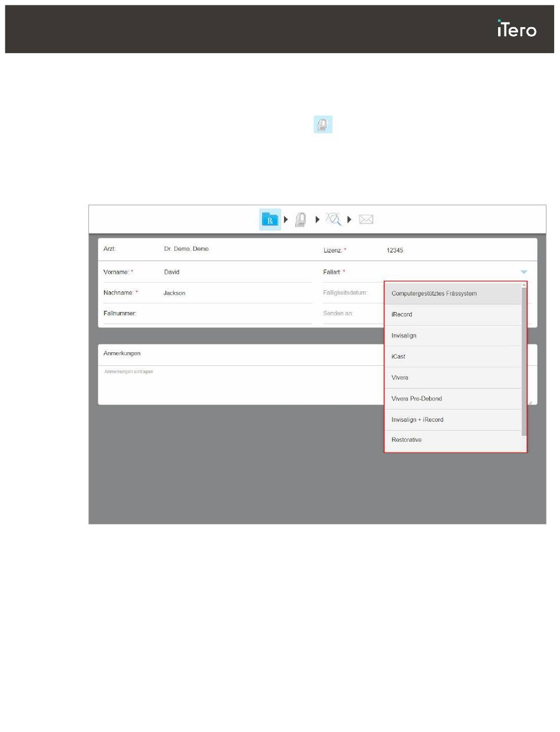Select the send envelope step icon
The height and width of the screenshot is (732, 560).
point(366,219)
